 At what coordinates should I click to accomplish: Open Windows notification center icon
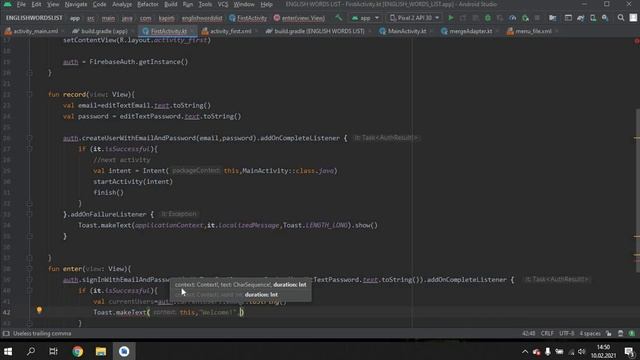coord(629,351)
